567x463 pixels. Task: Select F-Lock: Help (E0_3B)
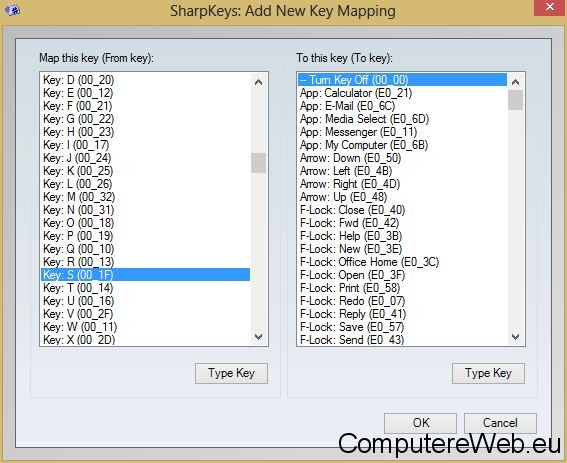(x=402, y=236)
